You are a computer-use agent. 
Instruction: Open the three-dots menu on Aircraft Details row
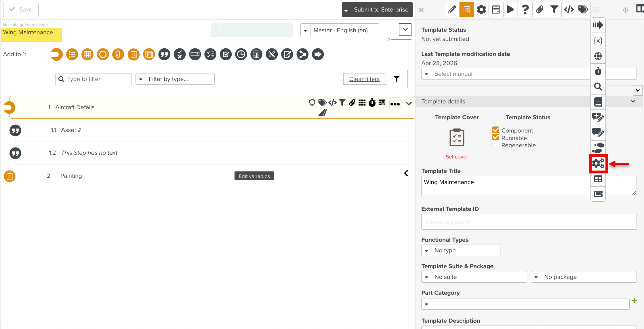click(x=395, y=104)
